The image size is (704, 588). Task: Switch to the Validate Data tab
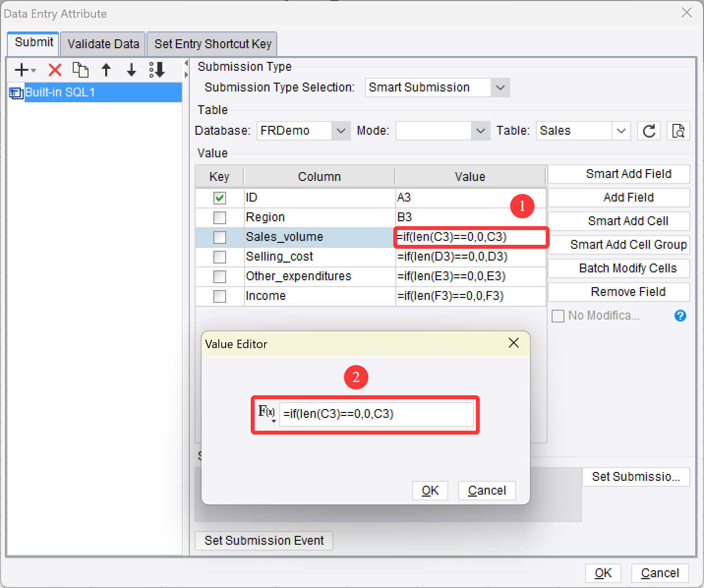coord(102,44)
